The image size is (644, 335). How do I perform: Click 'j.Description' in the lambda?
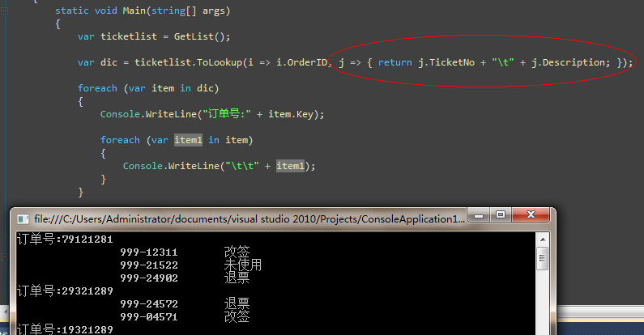(x=568, y=62)
